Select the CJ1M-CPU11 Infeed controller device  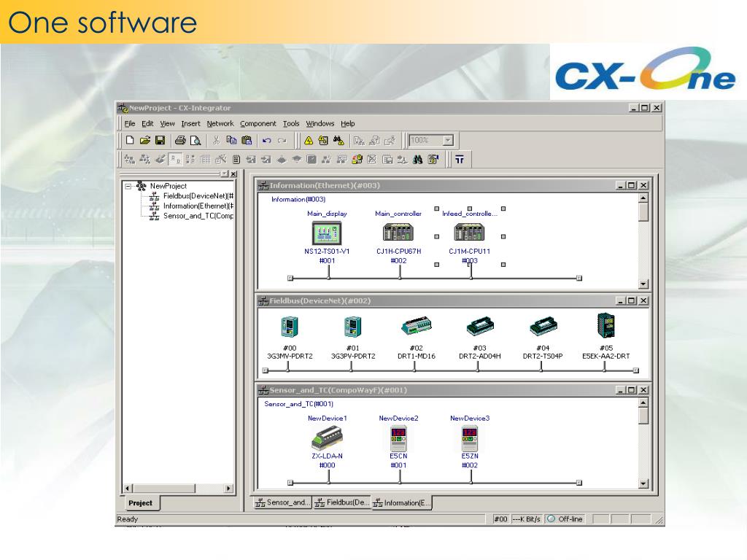469,233
